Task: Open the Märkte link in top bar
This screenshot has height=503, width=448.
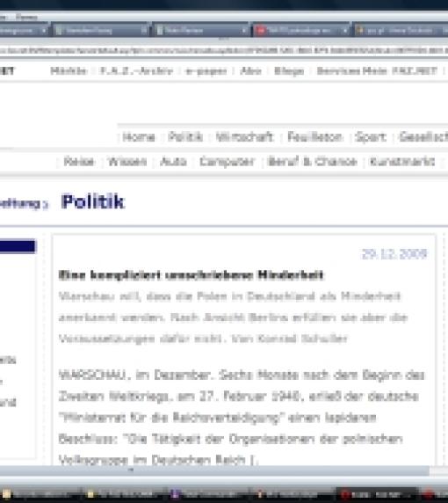Action: (x=69, y=70)
